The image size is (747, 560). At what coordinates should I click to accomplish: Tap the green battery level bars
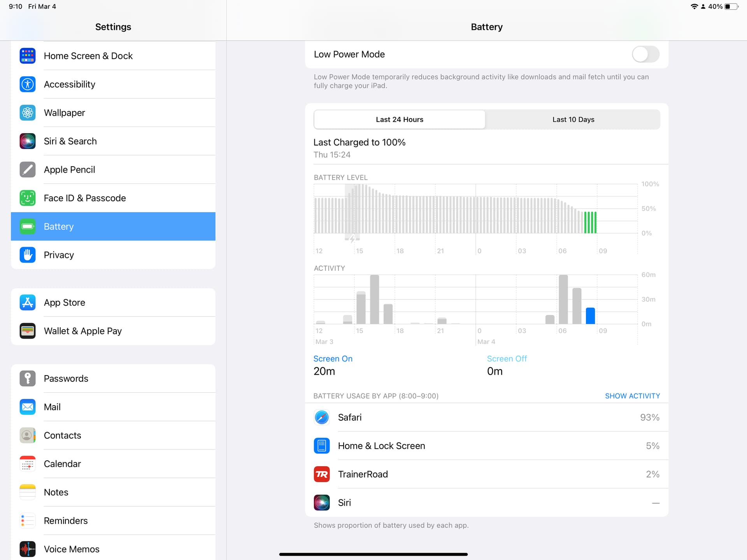tap(590, 222)
